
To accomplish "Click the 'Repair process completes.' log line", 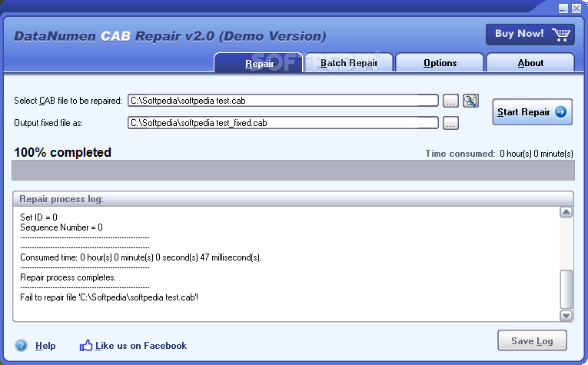I will [x=68, y=277].
